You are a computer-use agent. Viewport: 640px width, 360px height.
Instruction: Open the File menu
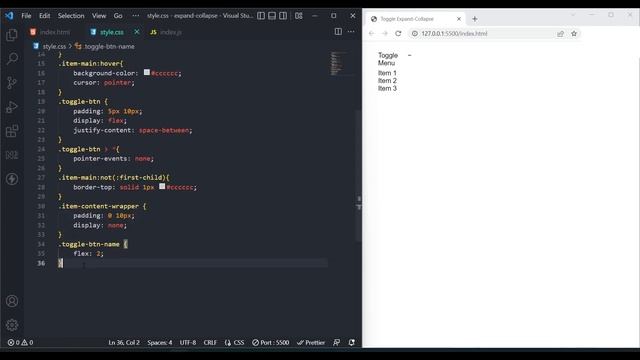tap(26, 16)
